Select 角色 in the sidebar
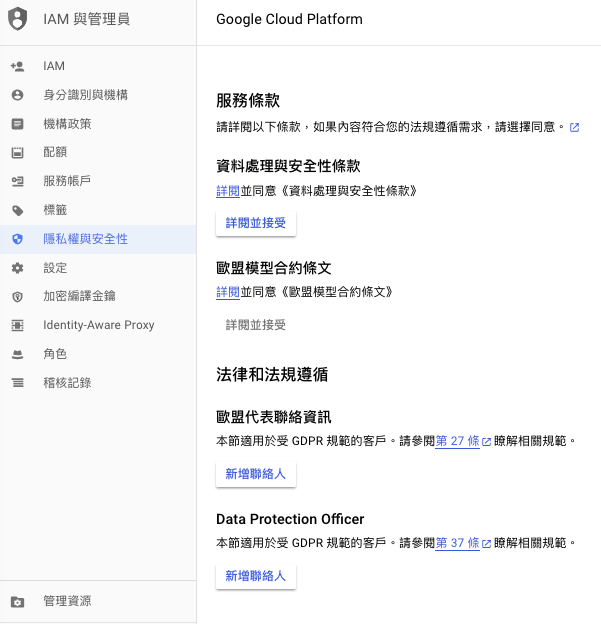This screenshot has height=624, width=601. pos(98,354)
